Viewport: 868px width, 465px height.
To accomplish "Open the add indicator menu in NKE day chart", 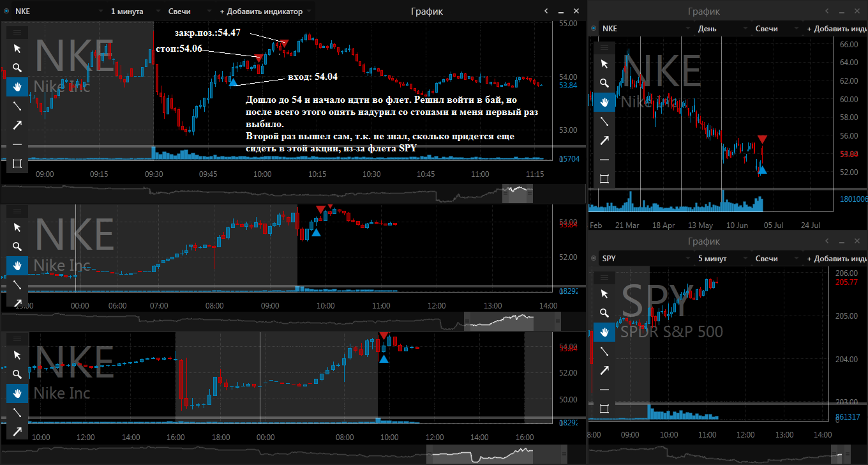I will pos(837,28).
